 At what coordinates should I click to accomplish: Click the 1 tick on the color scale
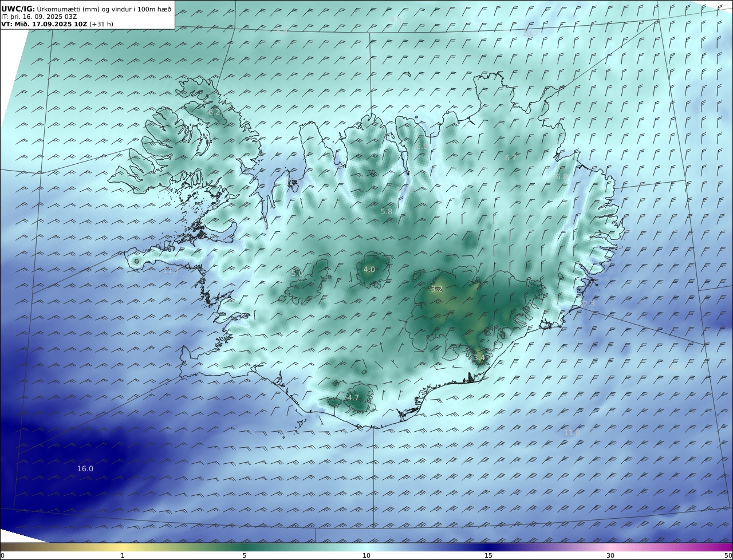click(122, 555)
